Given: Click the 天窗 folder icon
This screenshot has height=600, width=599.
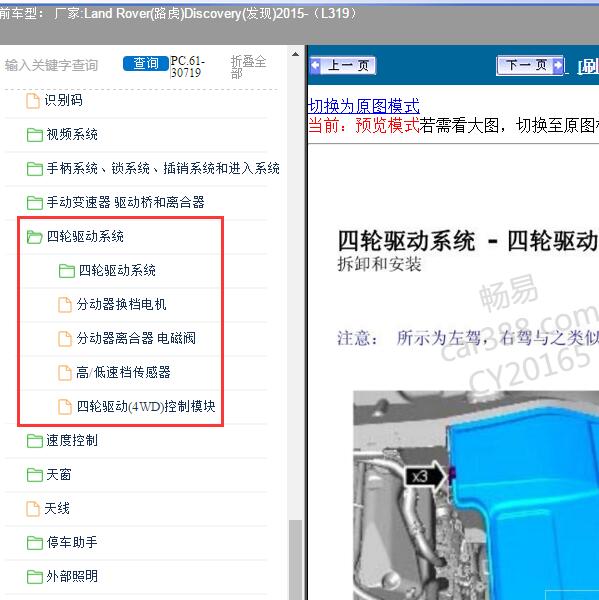Looking at the screenshot, I should click(35, 475).
